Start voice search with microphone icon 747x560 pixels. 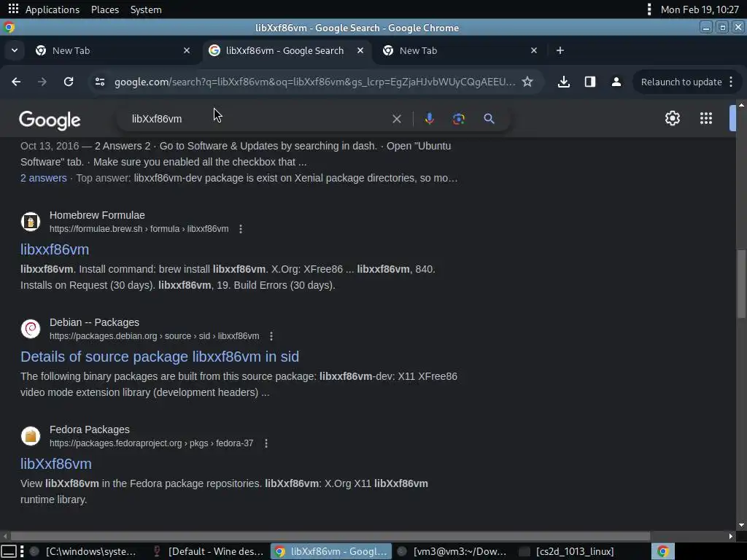[x=429, y=119]
